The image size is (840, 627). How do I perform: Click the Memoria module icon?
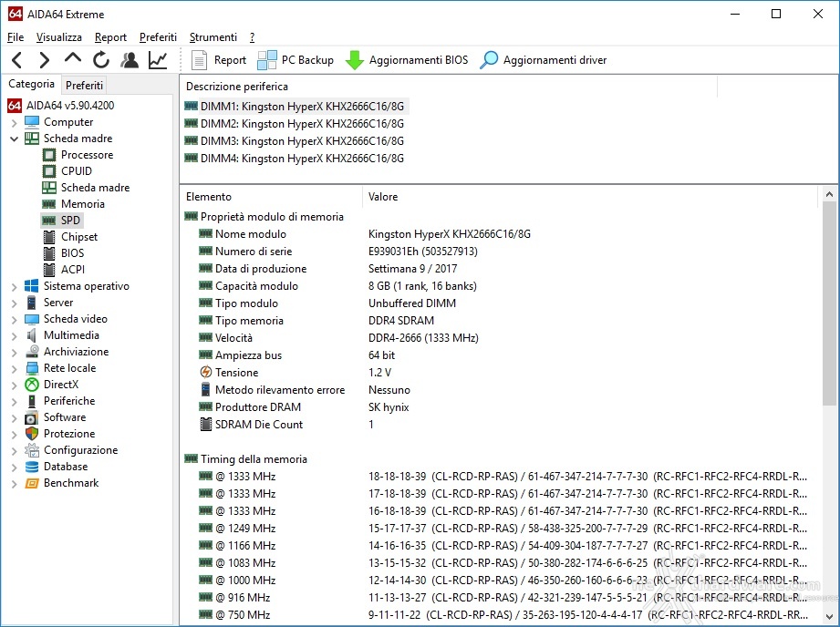48,204
